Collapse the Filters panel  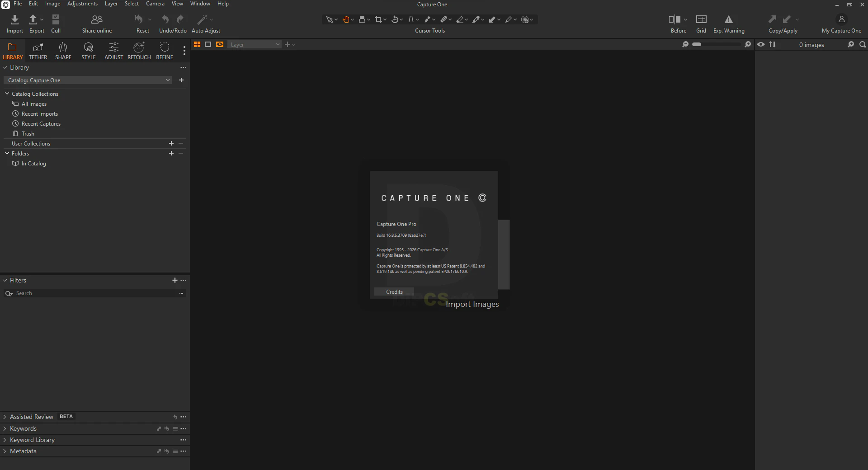5,280
